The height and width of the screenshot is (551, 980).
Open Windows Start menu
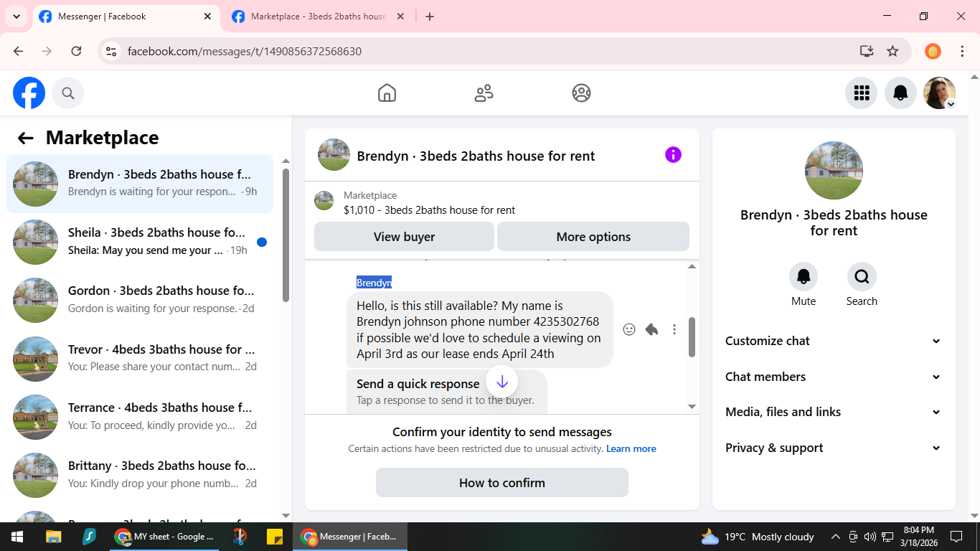[x=17, y=537]
